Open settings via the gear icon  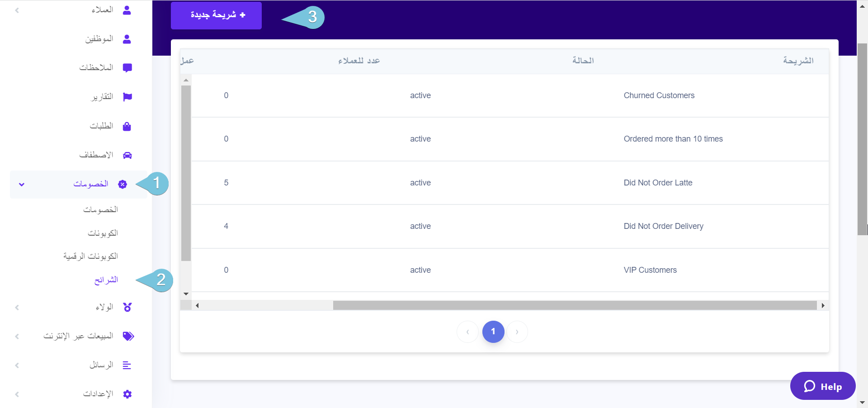(x=127, y=394)
